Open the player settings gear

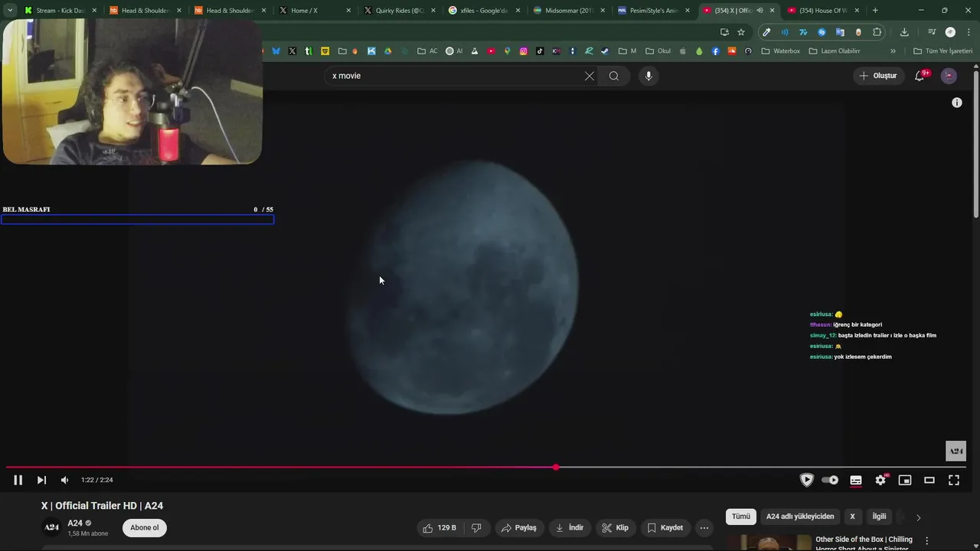click(880, 480)
